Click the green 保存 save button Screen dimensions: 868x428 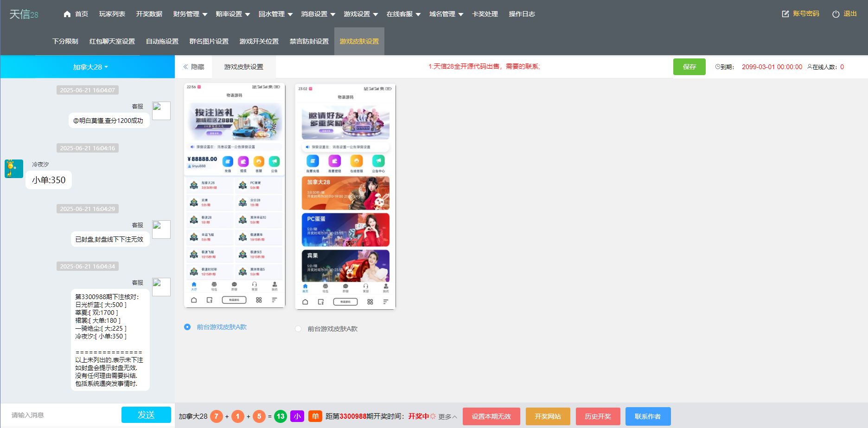[689, 67]
